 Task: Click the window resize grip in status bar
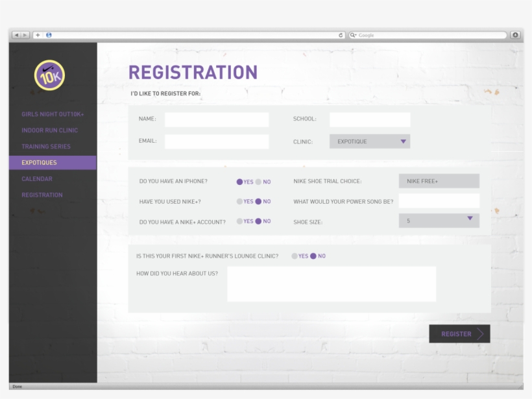pyautogui.click(x=520, y=387)
